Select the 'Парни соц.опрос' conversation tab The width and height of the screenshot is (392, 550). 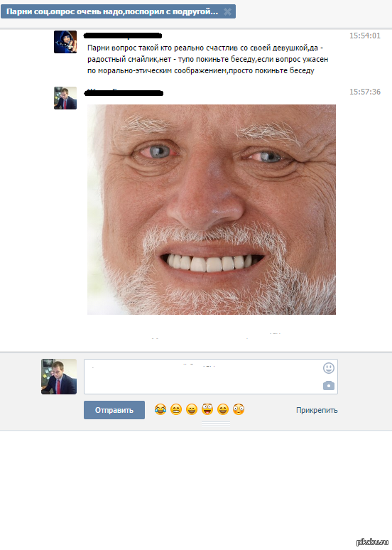tap(112, 11)
